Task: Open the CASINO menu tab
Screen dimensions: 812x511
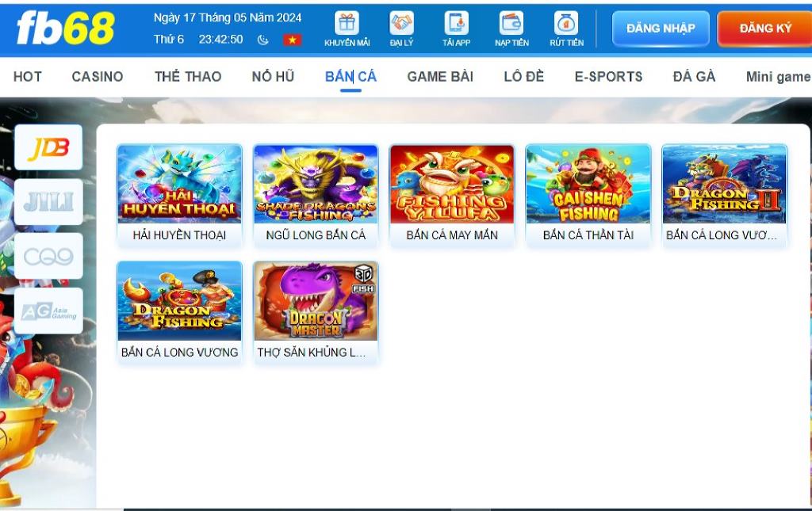Action: tap(98, 77)
